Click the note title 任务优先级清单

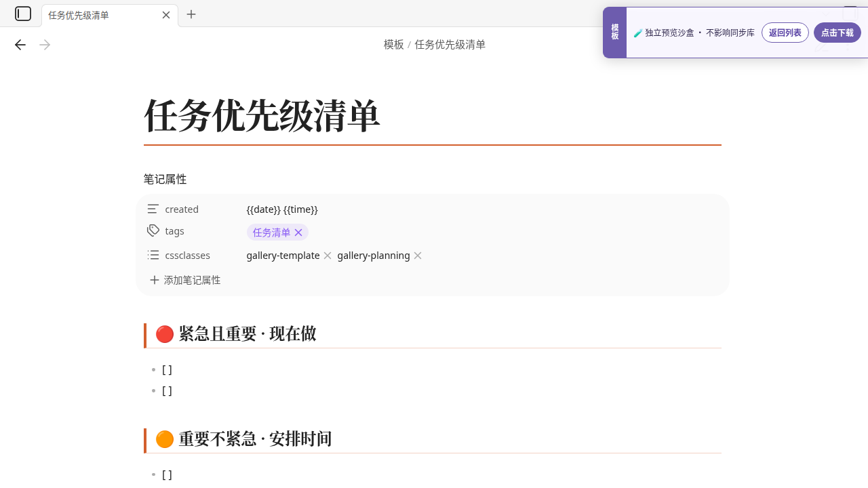point(262,115)
